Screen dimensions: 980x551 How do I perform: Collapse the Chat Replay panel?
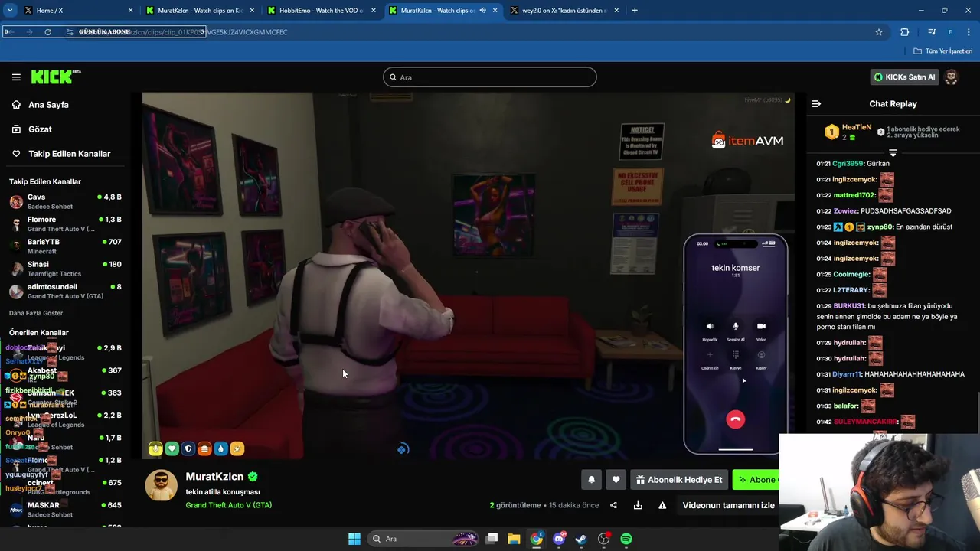point(816,104)
